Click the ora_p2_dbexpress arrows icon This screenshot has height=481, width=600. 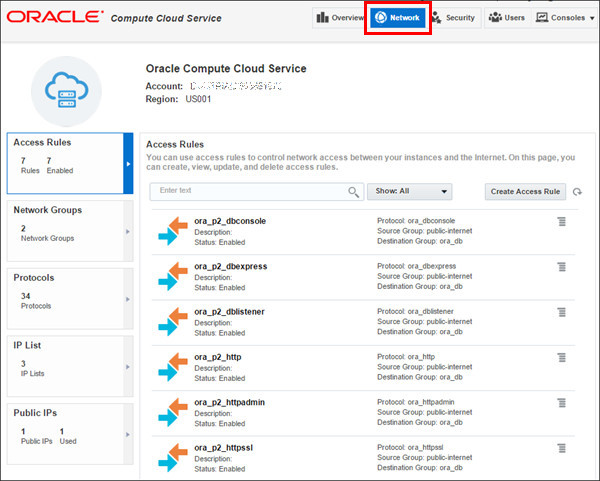pyautogui.click(x=173, y=276)
